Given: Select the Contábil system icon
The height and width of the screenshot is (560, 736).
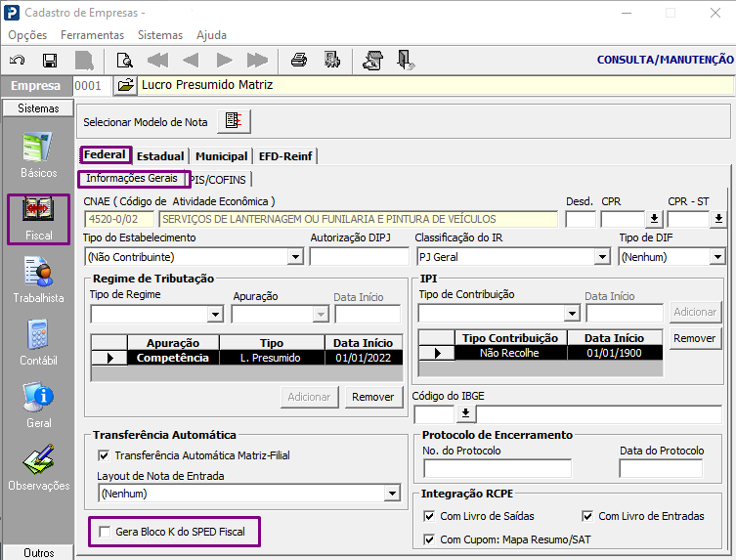Looking at the screenshot, I should click(x=38, y=343).
